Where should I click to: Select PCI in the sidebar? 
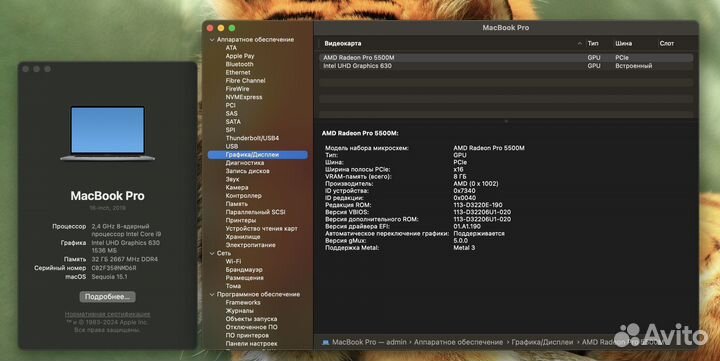tap(231, 106)
